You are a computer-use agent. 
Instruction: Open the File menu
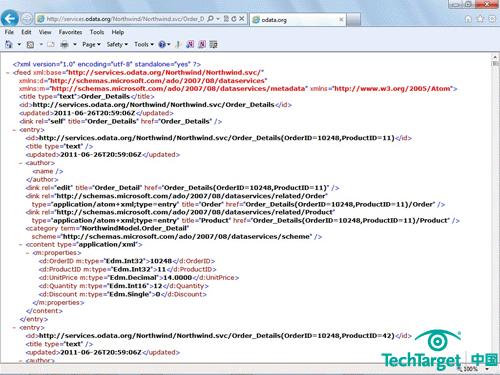[9, 32]
